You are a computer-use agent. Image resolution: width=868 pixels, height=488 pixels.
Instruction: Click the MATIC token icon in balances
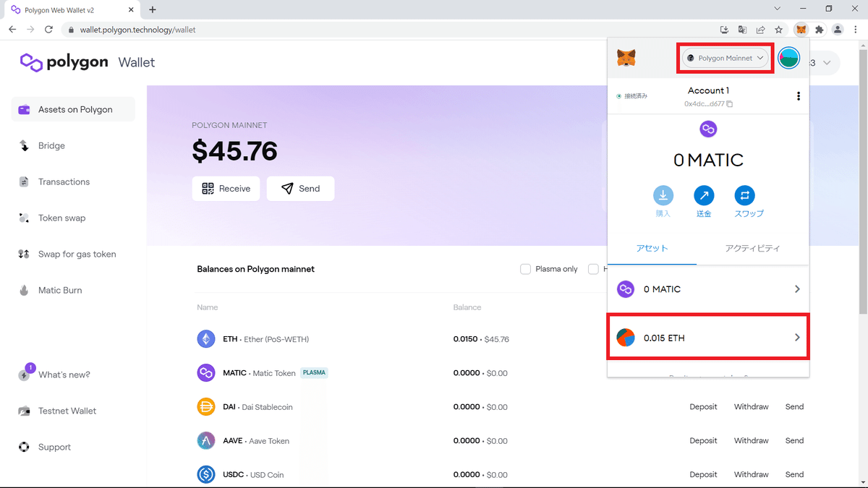coord(206,372)
